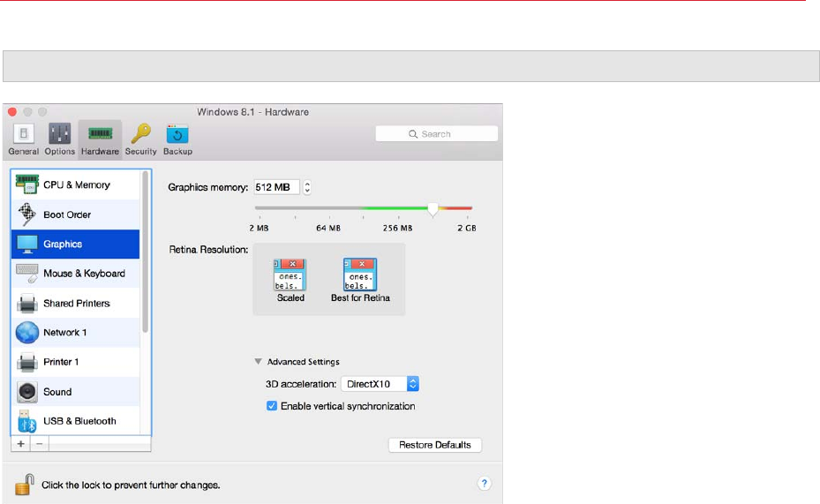
Task: Click the lock icon to prevent changes
Action: [25, 484]
